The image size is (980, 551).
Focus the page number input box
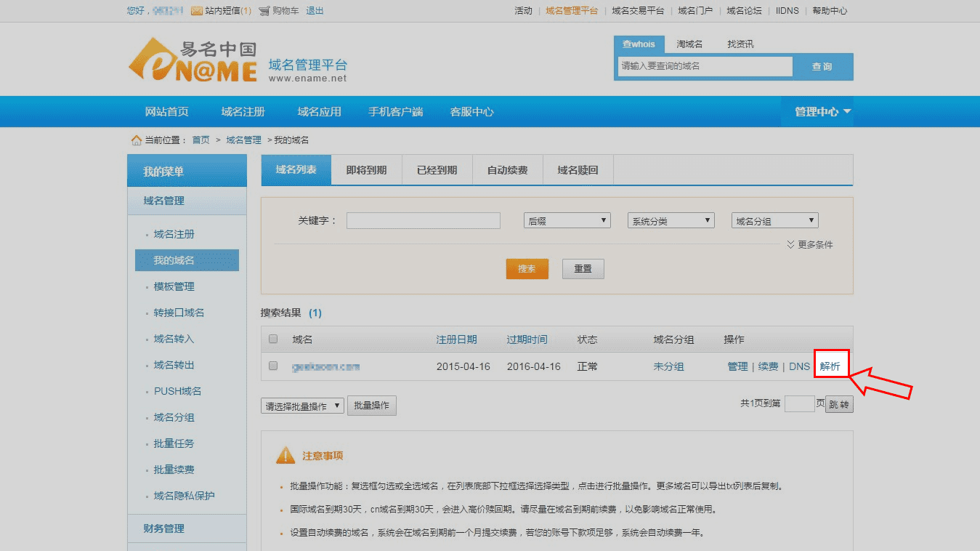799,404
